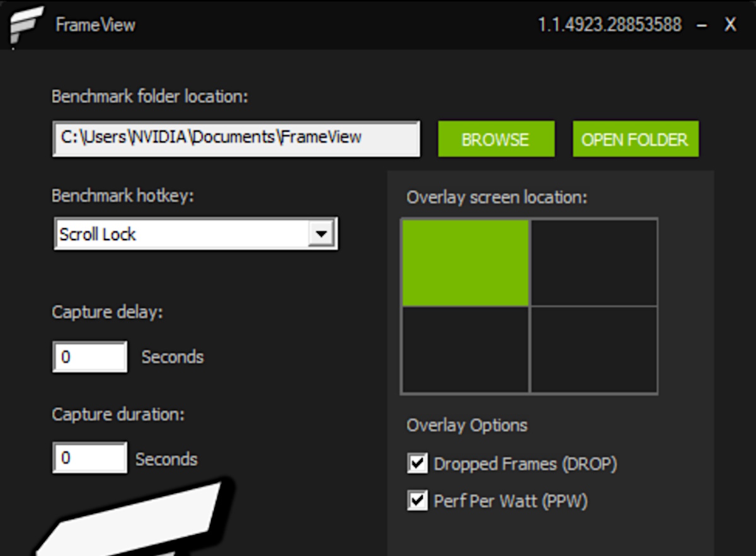Close the FrameView window
The image size is (756, 556).
[730, 25]
